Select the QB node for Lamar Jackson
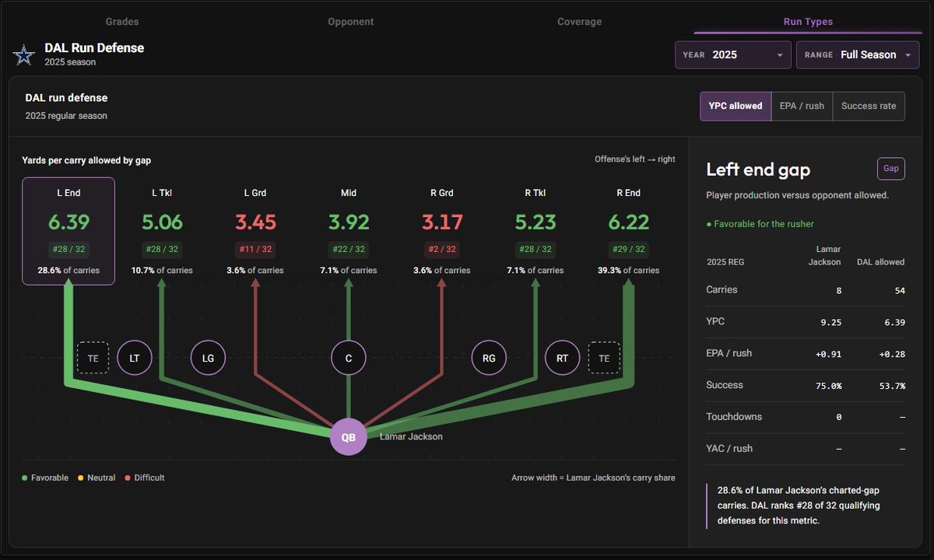 [348, 437]
